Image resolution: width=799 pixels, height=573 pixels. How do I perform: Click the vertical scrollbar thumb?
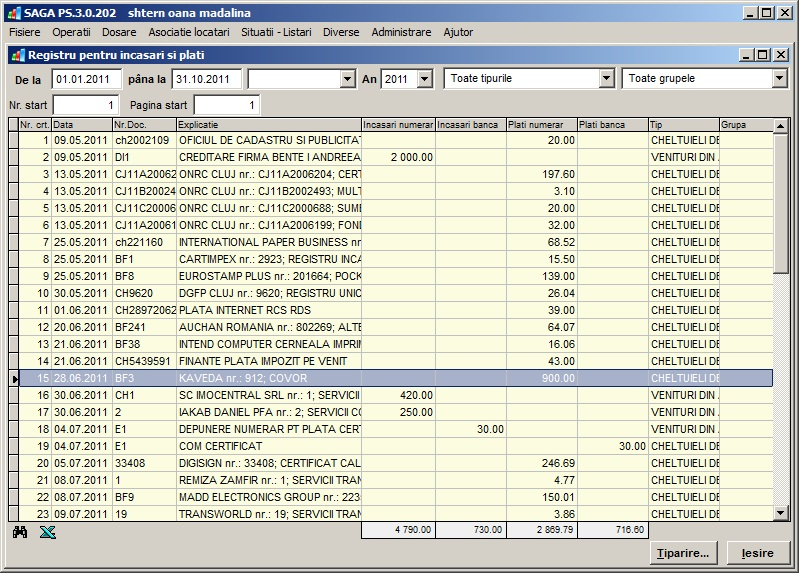point(780,204)
